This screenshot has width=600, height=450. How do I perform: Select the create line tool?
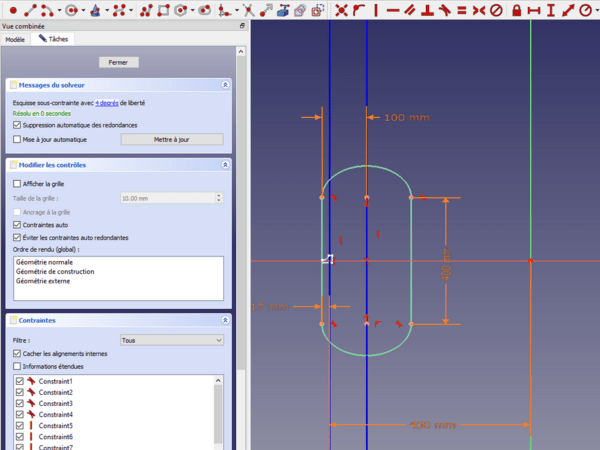tap(31, 10)
